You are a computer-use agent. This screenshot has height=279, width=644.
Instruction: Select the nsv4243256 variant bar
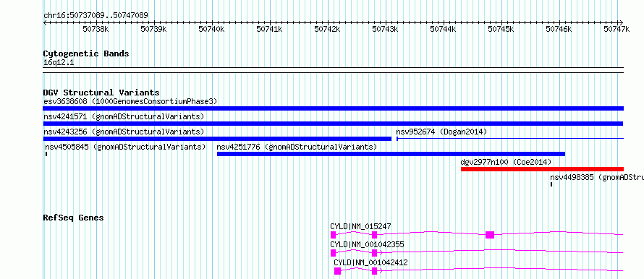[x=217, y=139]
